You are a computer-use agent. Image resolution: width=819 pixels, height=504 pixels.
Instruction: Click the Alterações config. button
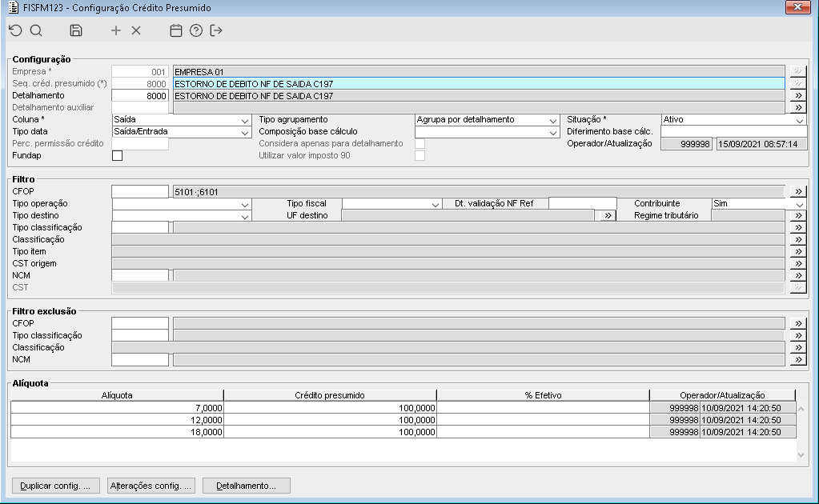point(151,486)
